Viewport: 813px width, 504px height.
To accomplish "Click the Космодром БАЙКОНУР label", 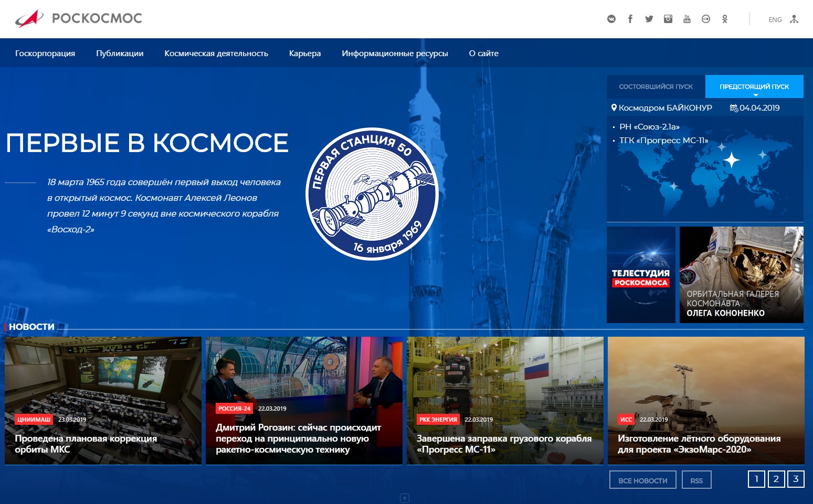I will tap(666, 108).
